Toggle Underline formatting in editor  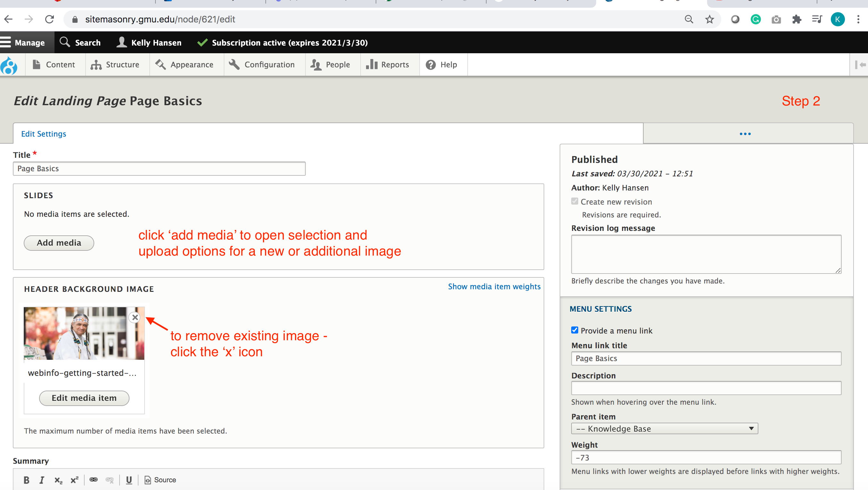coord(129,480)
